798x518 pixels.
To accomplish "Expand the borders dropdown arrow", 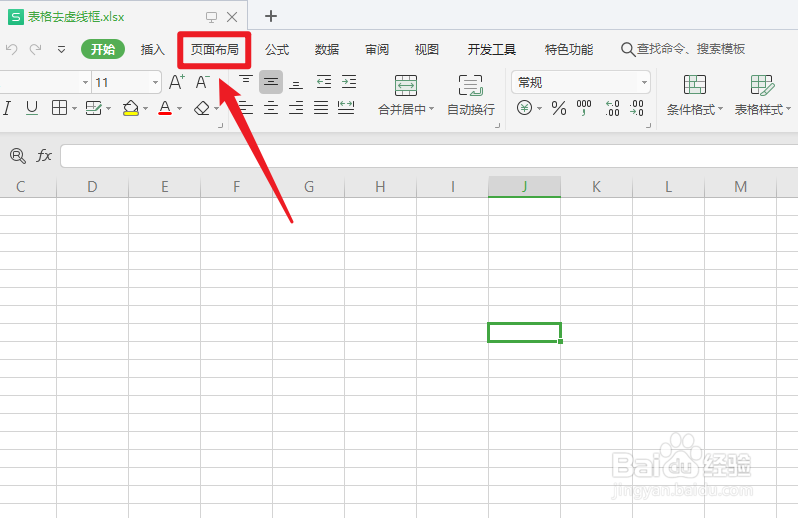I will click(74, 108).
